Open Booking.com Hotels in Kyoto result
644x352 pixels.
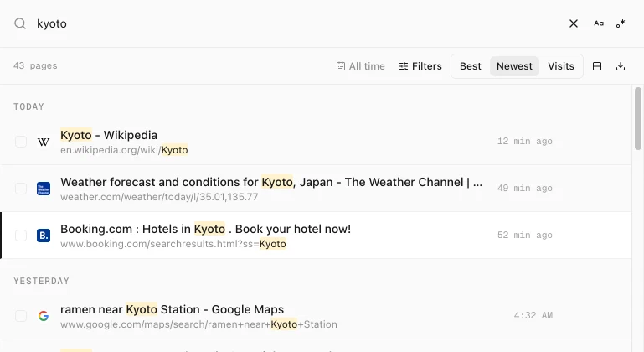pyautogui.click(x=205, y=229)
